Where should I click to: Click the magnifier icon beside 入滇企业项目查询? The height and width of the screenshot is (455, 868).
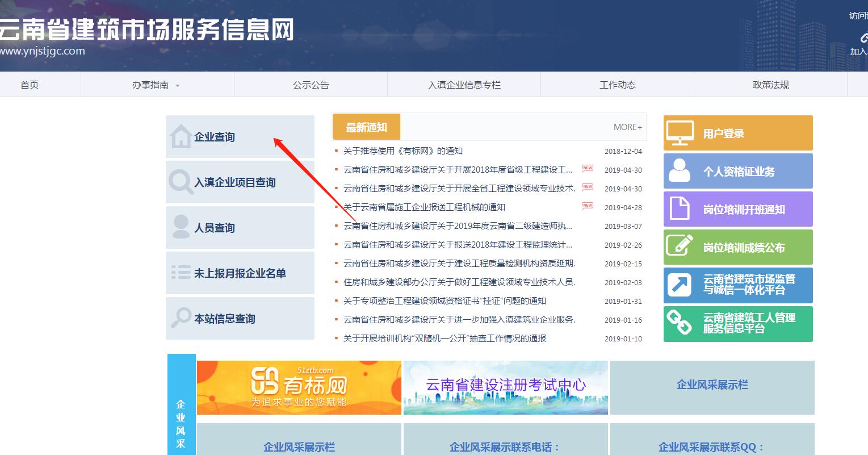(181, 182)
